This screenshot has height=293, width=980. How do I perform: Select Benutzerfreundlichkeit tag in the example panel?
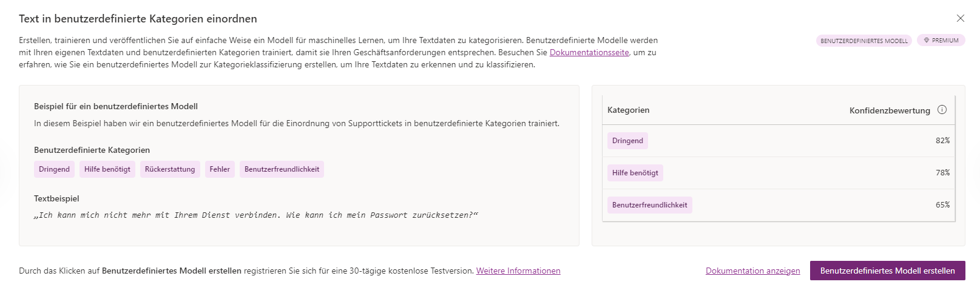coord(282,169)
